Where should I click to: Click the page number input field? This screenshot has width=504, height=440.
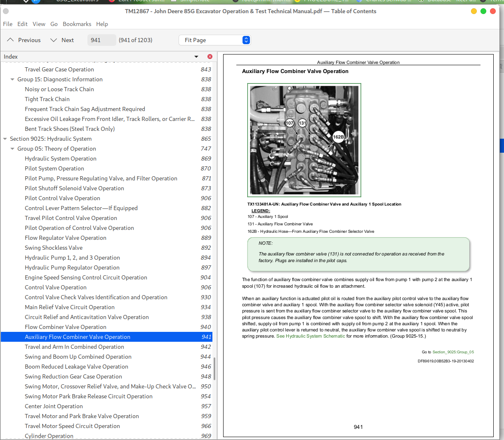(101, 40)
